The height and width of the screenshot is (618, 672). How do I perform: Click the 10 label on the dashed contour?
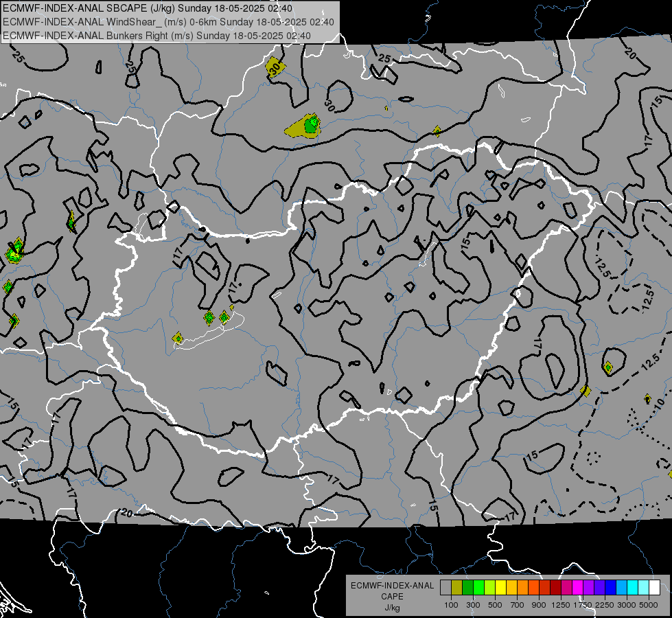[660, 402]
